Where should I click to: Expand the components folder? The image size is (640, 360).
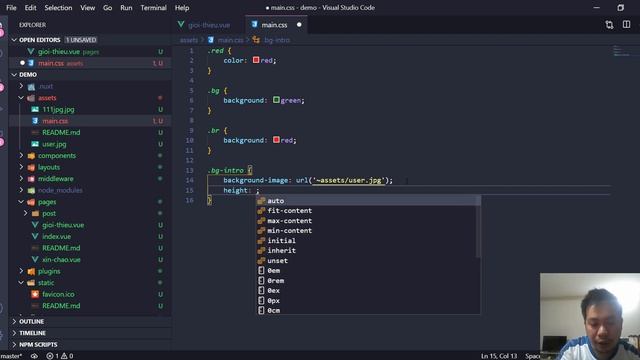21,156
